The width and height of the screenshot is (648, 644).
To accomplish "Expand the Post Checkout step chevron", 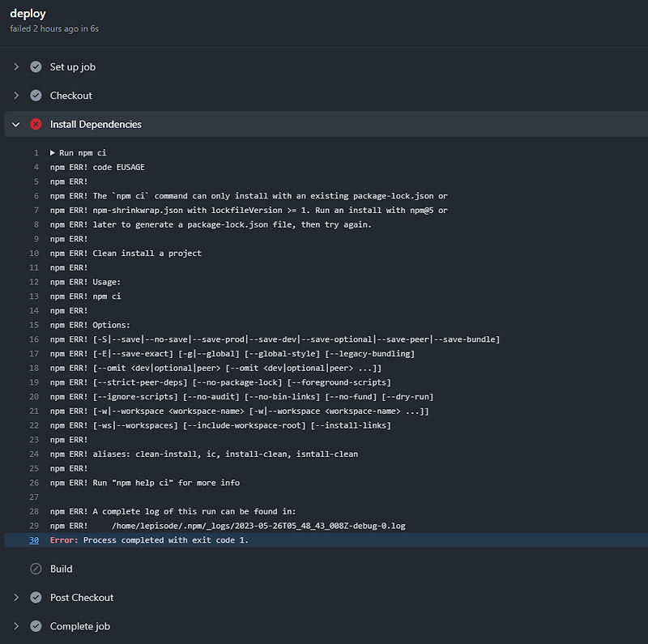I will pyautogui.click(x=16, y=598).
